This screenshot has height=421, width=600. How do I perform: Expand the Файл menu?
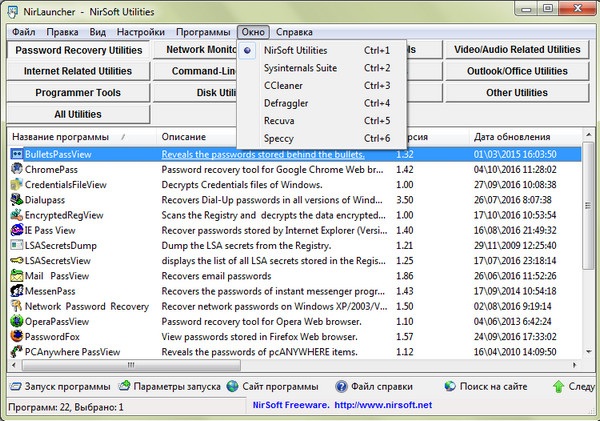tap(24, 31)
